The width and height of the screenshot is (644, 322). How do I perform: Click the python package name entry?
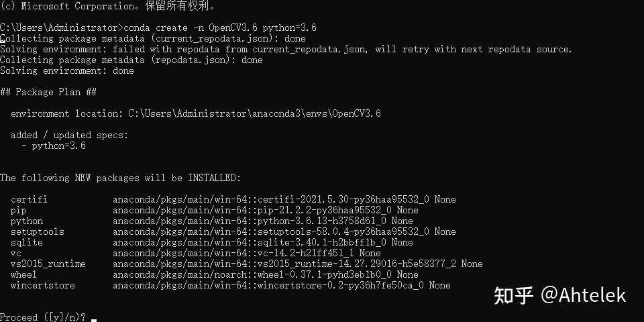27,221
